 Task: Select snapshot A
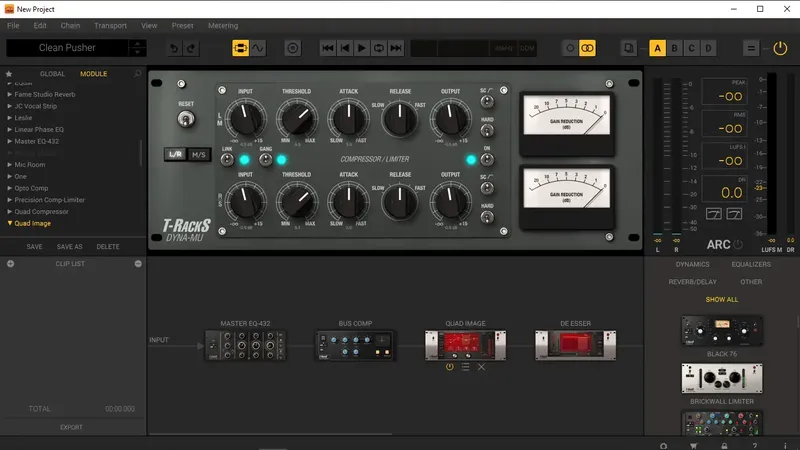point(657,48)
